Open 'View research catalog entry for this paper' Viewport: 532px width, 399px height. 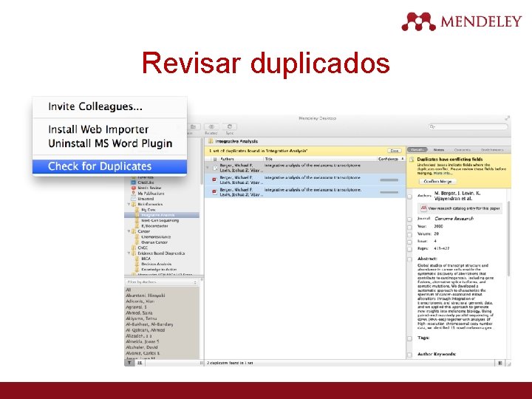(460, 208)
